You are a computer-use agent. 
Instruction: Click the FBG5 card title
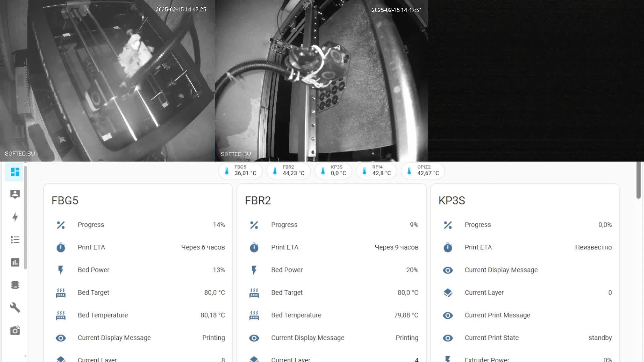pyautogui.click(x=65, y=200)
